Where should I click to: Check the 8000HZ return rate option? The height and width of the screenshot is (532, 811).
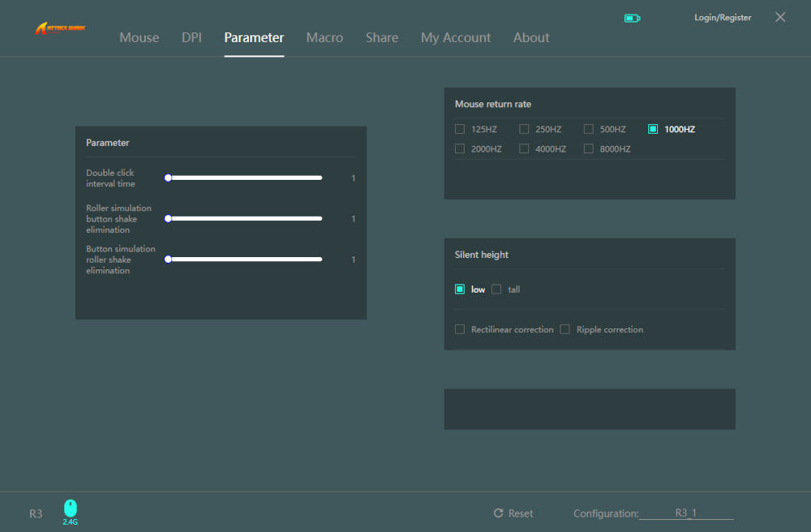point(589,149)
